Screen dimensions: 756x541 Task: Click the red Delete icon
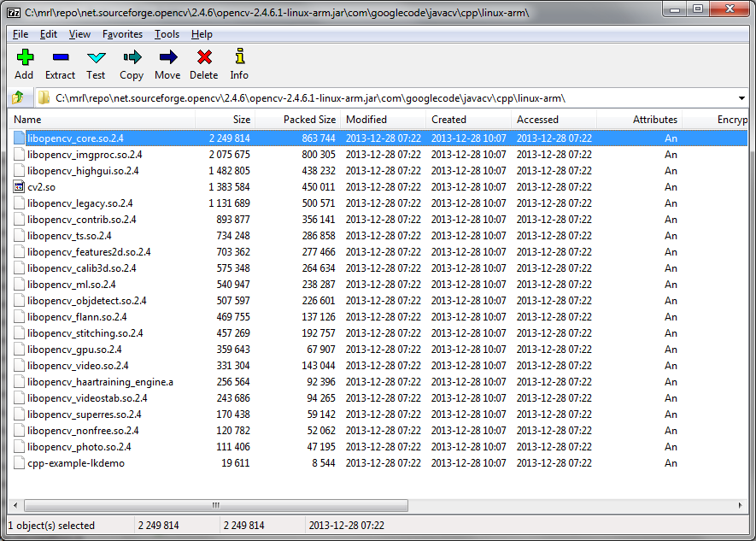point(203,58)
